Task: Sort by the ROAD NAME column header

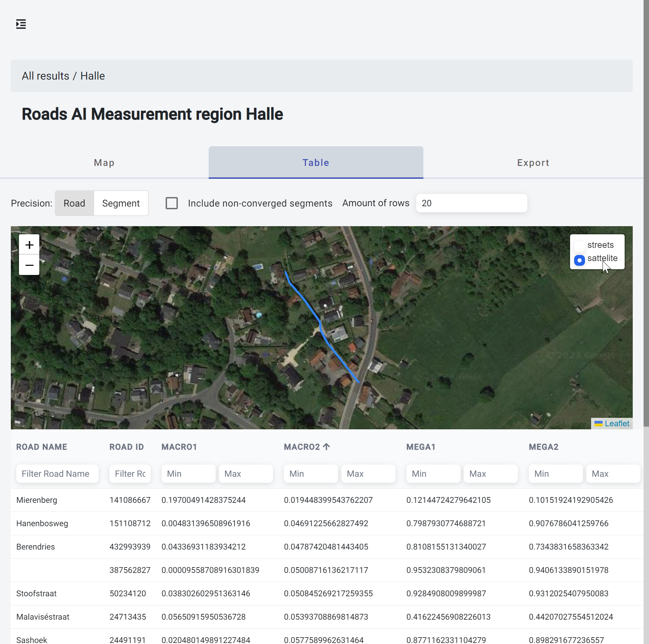Action: pyautogui.click(x=42, y=447)
